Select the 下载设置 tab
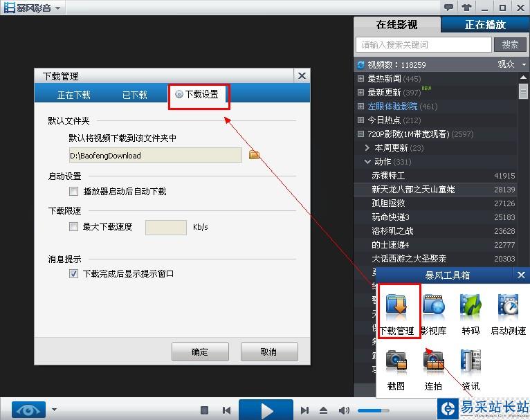This screenshot has height=420, width=530. coord(197,94)
